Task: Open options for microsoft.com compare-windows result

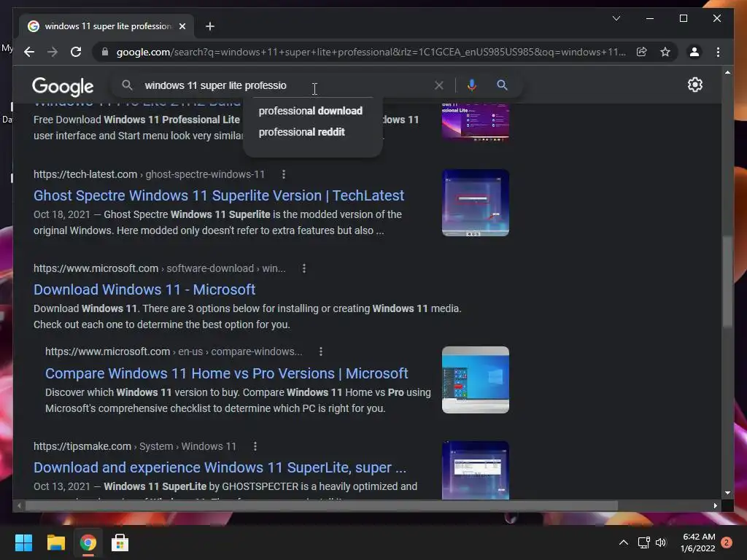Action: click(x=321, y=351)
